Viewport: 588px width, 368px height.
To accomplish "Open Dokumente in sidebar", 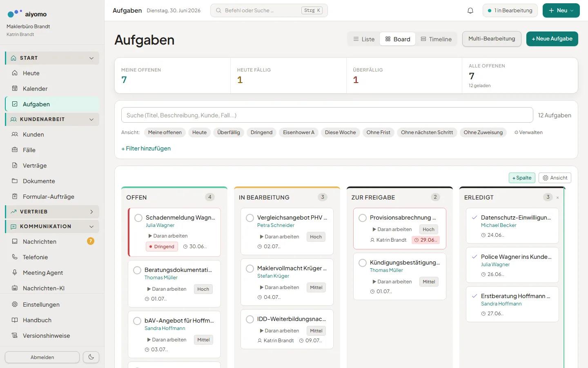I will [x=52, y=181].
